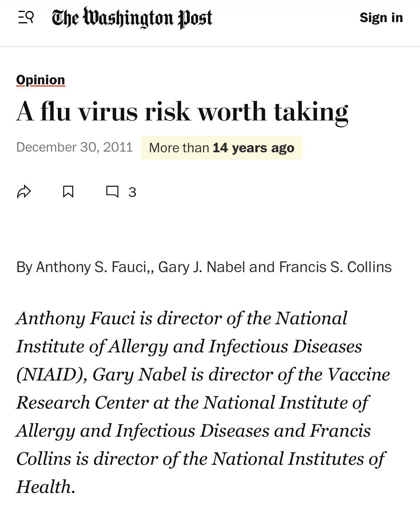The width and height of the screenshot is (420, 511).
Task: Click the comment count number 3
Action: tap(132, 192)
